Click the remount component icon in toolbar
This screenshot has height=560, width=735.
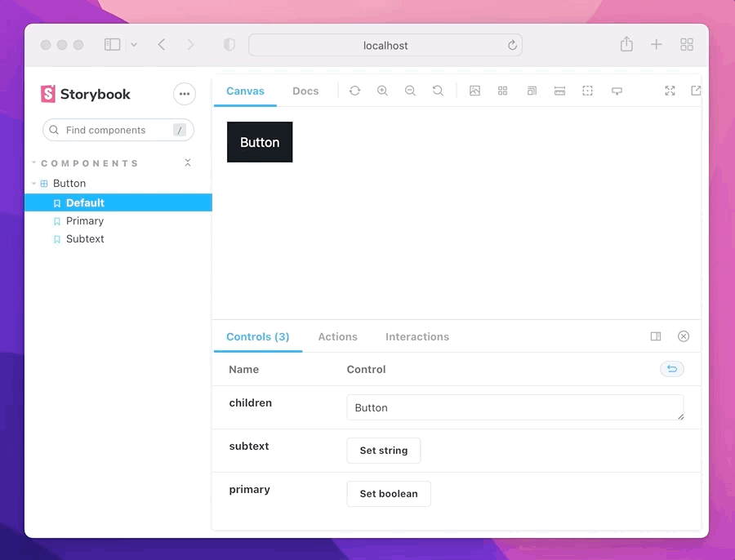click(355, 91)
